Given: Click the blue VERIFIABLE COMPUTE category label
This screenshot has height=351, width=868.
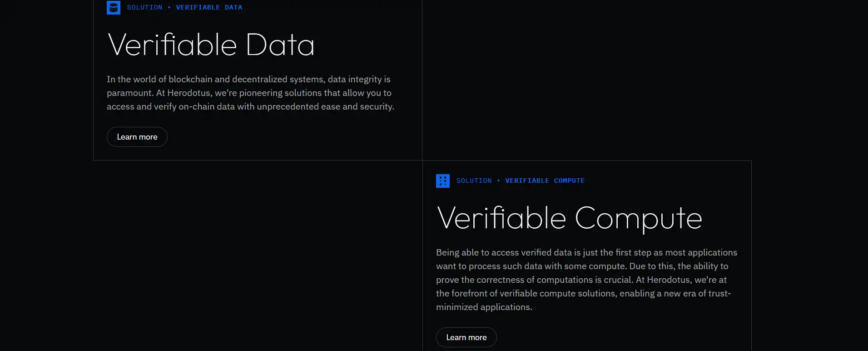Looking at the screenshot, I should click(x=545, y=181).
